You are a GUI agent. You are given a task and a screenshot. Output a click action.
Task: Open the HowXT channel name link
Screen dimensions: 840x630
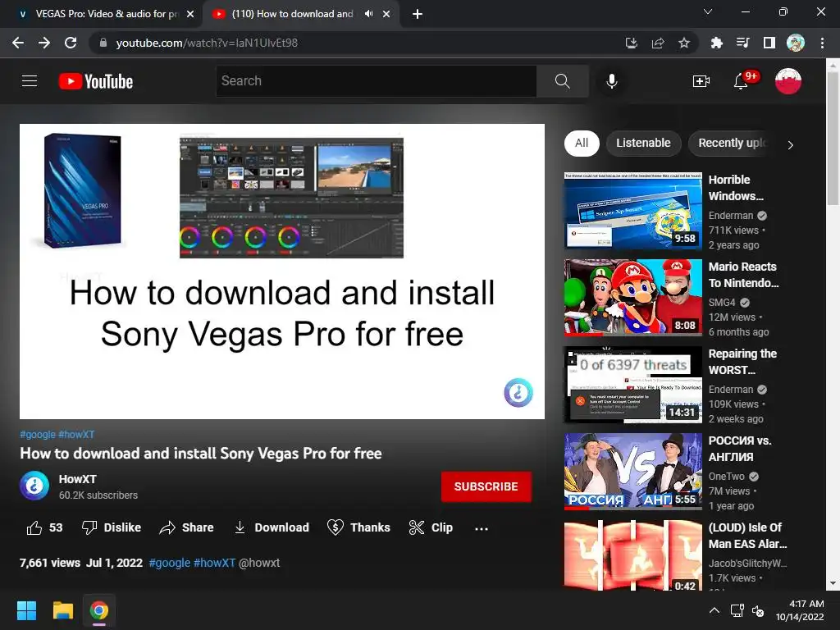coord(78,479)
